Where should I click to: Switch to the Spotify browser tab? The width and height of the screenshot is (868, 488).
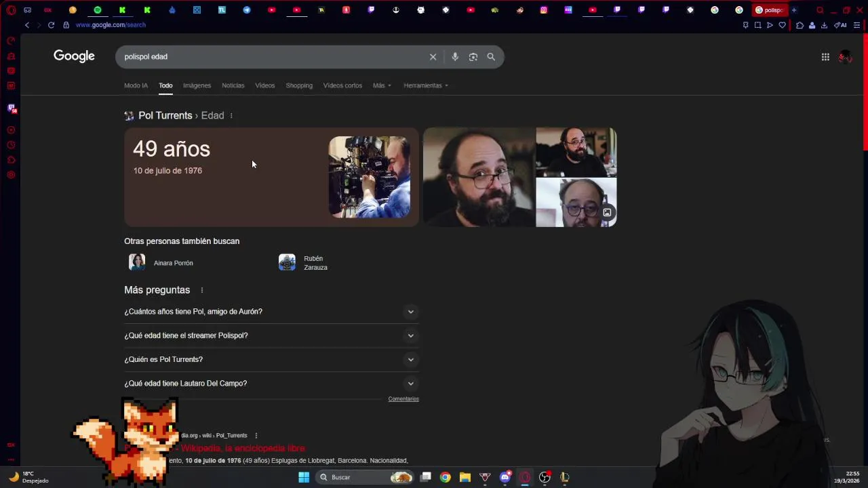pyautogui.click(x=98, y=10)
